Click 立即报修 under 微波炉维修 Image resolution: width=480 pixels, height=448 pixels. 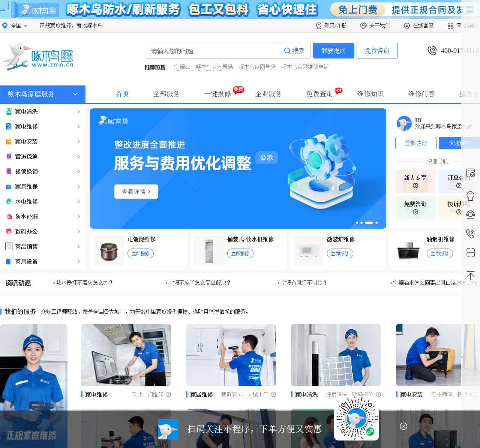pos(340,254)
